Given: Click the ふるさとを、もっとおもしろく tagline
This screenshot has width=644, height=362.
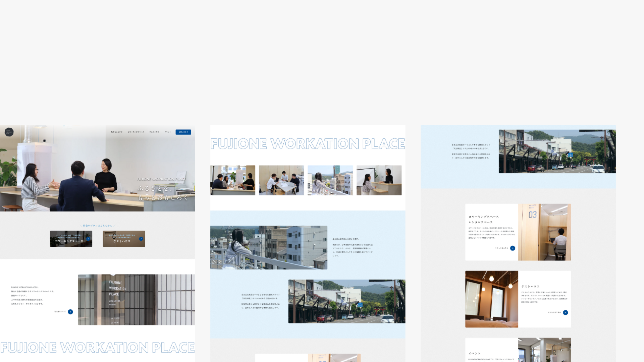Looking at the screenshot, I should 162,193.
